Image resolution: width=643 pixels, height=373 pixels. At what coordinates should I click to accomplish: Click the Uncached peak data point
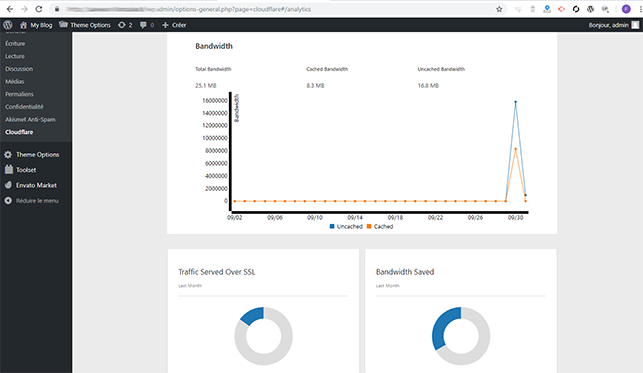(x=515, y=102)
